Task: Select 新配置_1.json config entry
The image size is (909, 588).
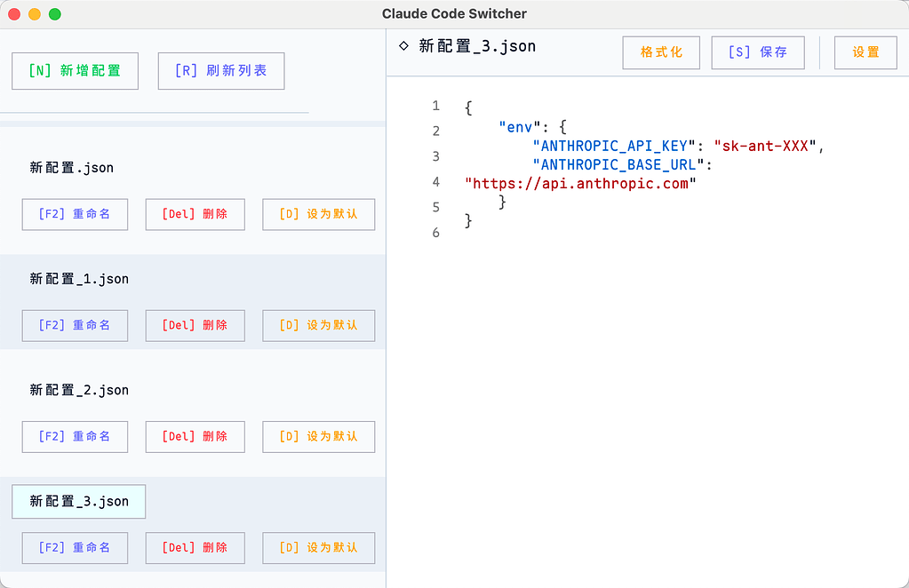Action: (x=79, y=279)
